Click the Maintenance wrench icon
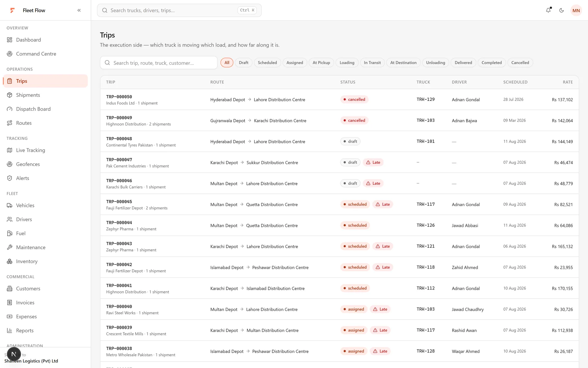The width and height of the screenshot is (588, 368). (x=10, y=247)
